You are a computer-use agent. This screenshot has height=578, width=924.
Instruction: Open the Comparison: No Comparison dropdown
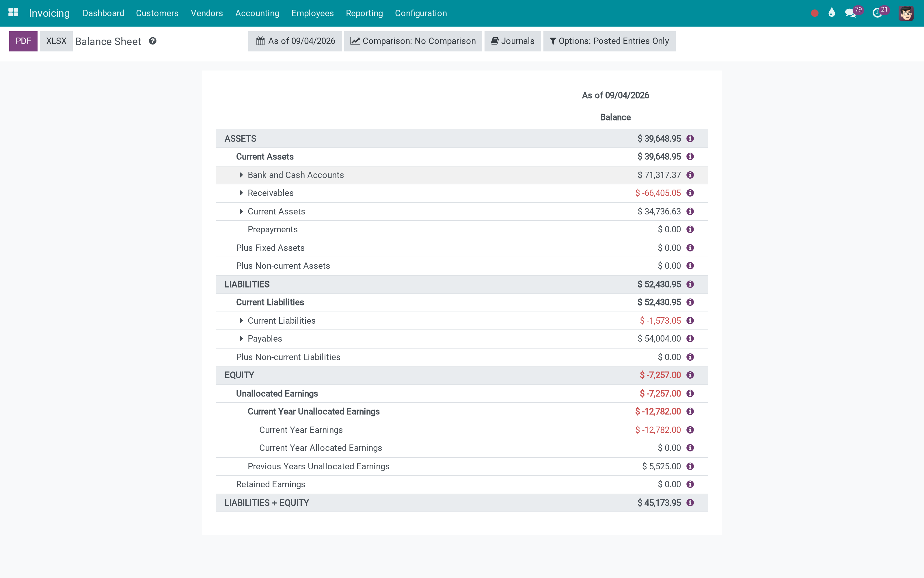(413, 41)
